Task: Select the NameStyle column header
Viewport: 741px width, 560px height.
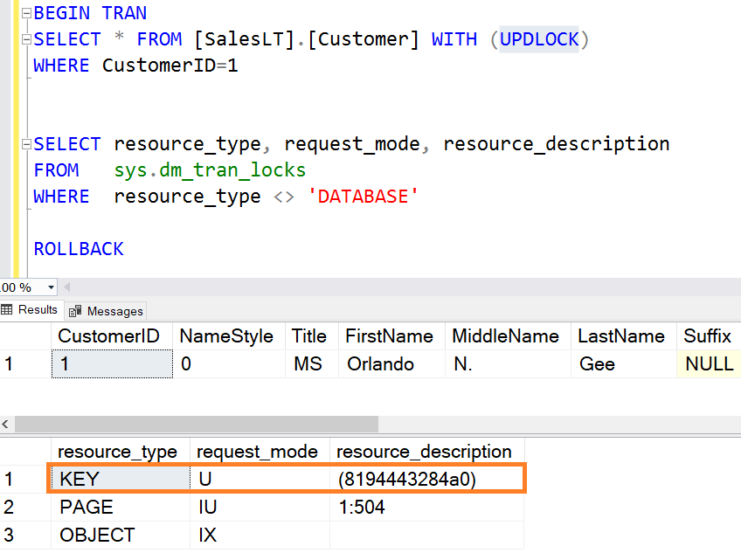Action: 229,336
